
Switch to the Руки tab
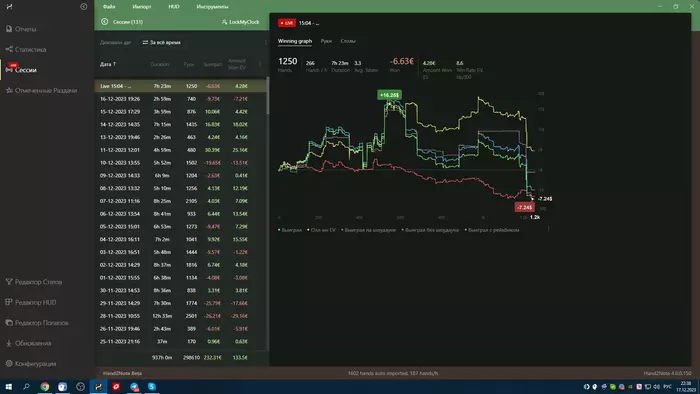click(x=326, y=41)
